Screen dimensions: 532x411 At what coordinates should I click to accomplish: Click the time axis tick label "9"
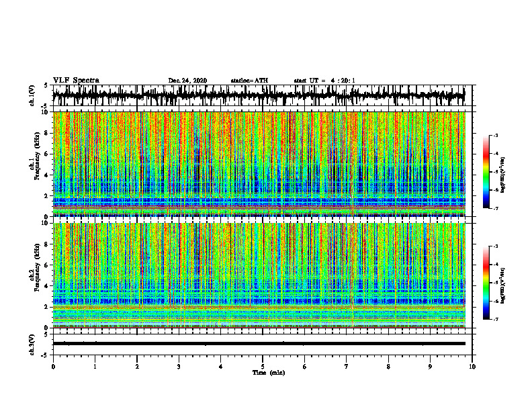430,367
